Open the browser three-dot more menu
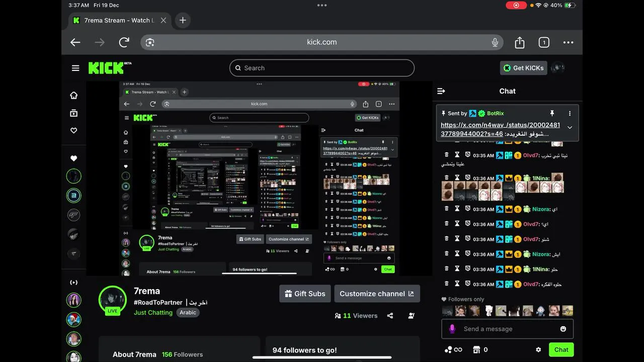Screen dimensions: 644x362 (568, 42)
